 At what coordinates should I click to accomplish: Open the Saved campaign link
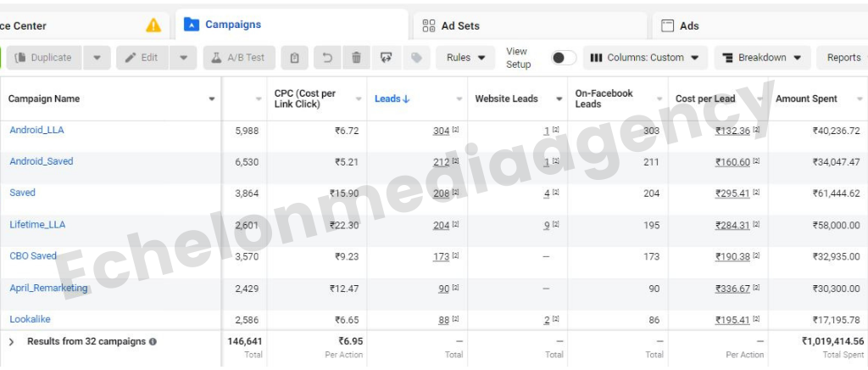click(x=22, y=193)
